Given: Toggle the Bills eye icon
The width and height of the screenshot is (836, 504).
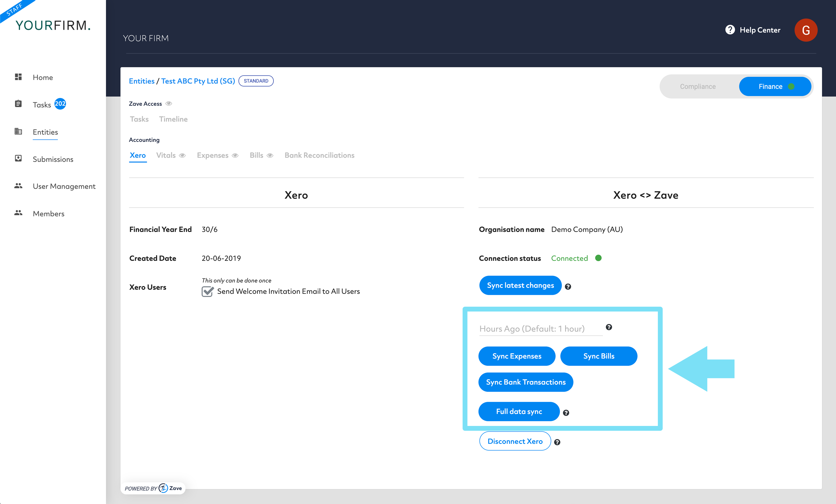Looking at the screenshot, I should [270, 155].
